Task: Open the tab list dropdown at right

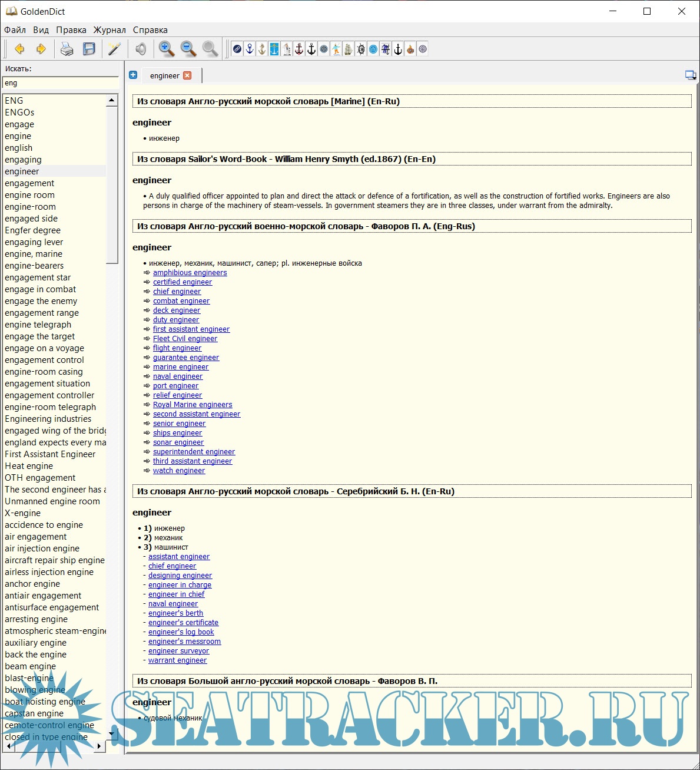Action: (x=690, y=75)
